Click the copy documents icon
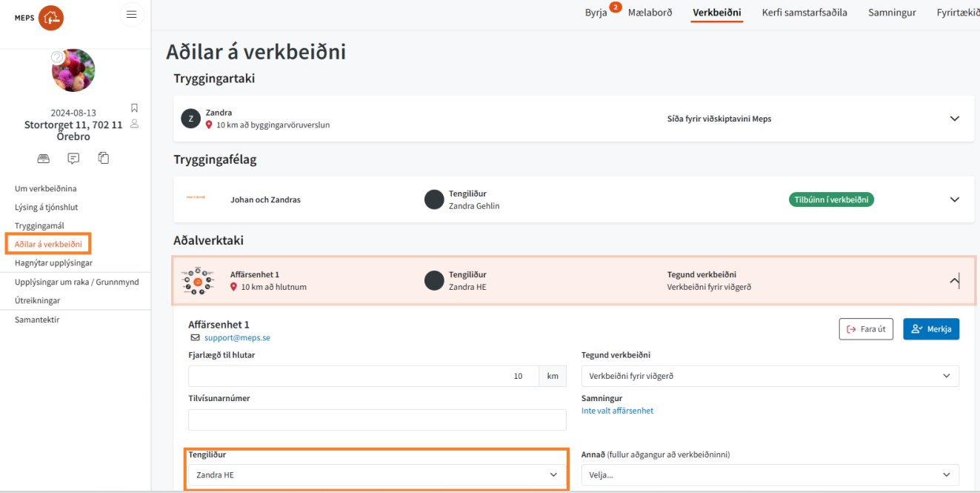 tap(104, 158)
